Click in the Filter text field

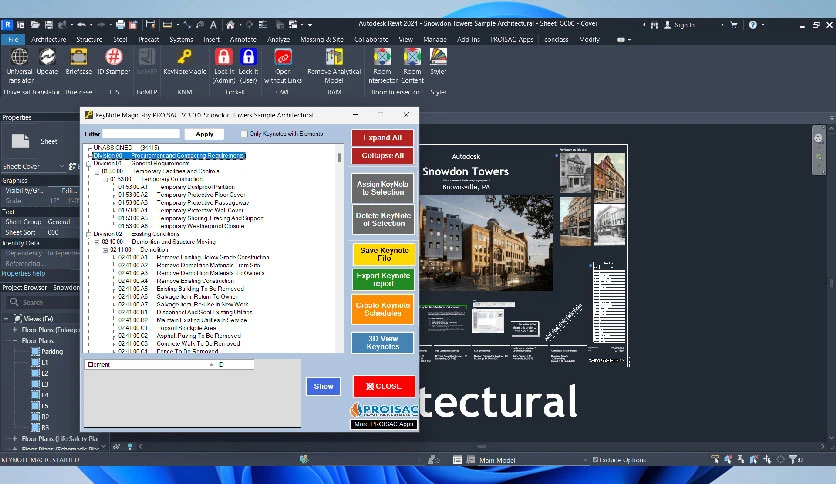[x=141, y=134]
